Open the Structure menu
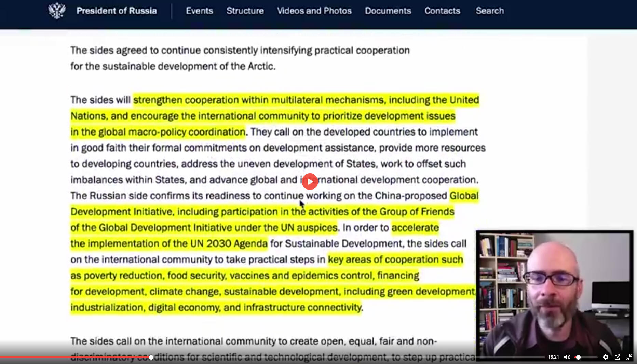This screenshot has height=364, width=637. [x=245, y=11]
